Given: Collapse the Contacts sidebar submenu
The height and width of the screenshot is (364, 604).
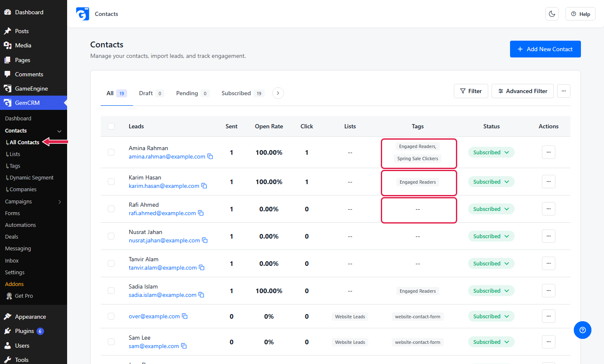Looking at the screenshot, I should click(x=59, y=131).
